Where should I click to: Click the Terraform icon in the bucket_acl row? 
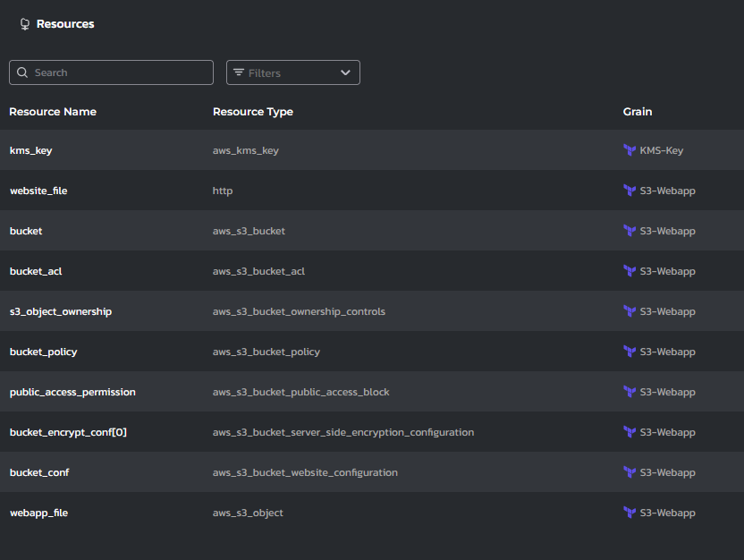[x=630, y=271]
